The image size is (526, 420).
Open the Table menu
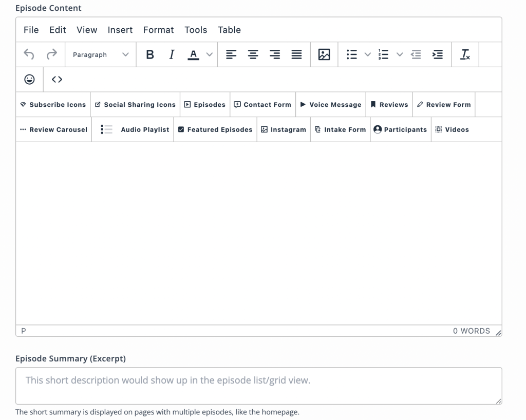click(229, 30)
